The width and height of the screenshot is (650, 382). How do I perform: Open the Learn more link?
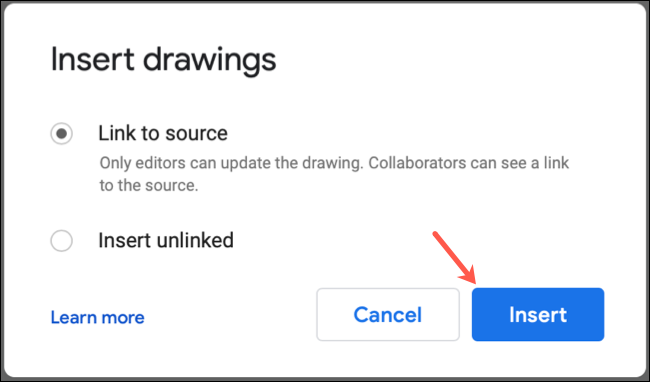(97, 317)
